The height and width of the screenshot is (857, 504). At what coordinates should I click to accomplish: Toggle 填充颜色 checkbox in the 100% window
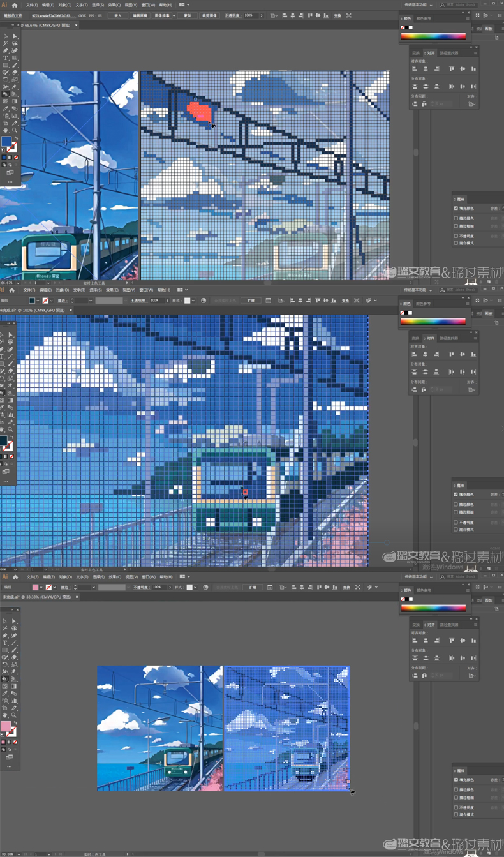click(x=456, y=495)
